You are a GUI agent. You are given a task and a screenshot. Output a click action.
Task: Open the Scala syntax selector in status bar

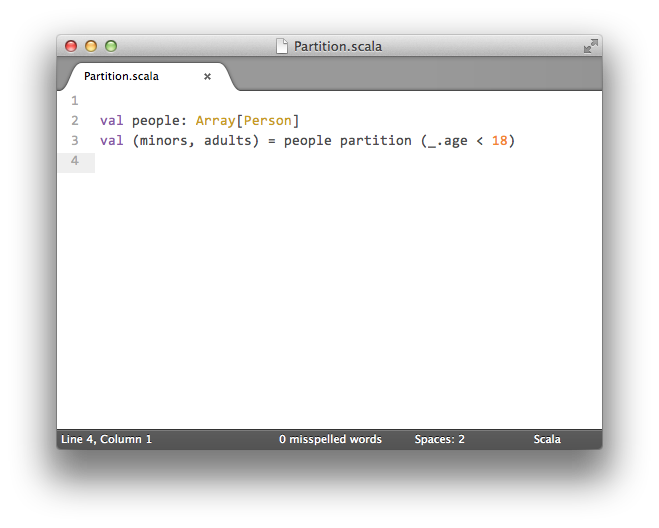(547, 439)
